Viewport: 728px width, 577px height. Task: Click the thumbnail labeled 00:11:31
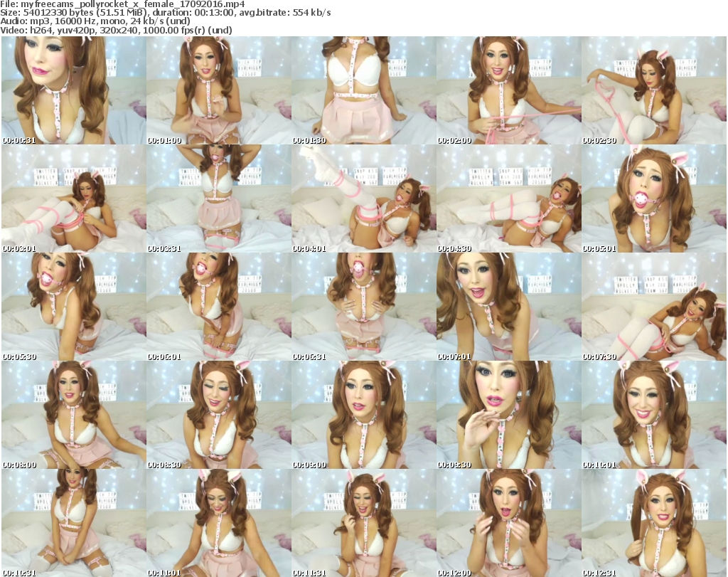click(x=363, y=523)
